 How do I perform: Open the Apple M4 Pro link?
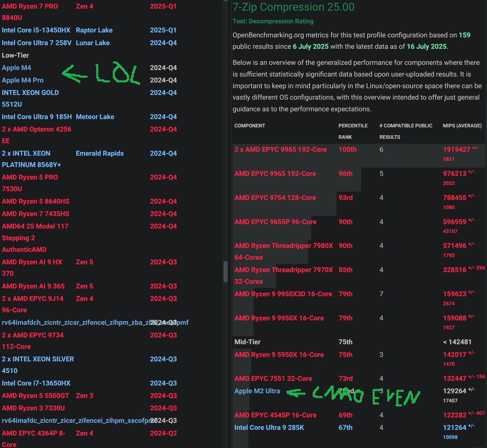click(x=23, y=80)
